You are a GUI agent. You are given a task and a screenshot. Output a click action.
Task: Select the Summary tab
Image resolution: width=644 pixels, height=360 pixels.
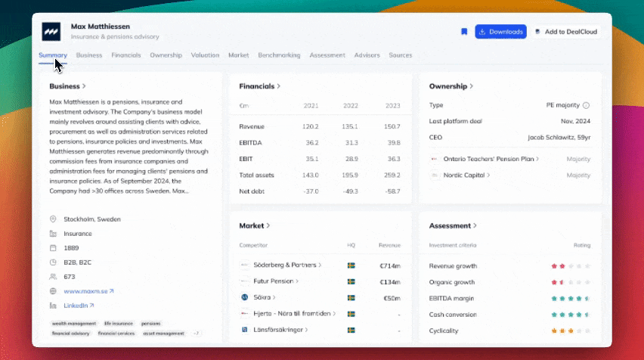pyautogui.click(x=53, y=55)
